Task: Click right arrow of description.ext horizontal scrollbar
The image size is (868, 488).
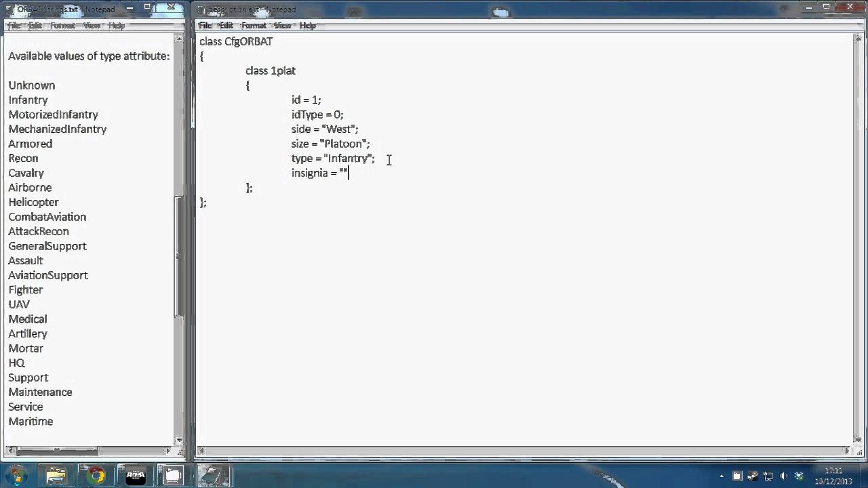Action: point(848,451)
